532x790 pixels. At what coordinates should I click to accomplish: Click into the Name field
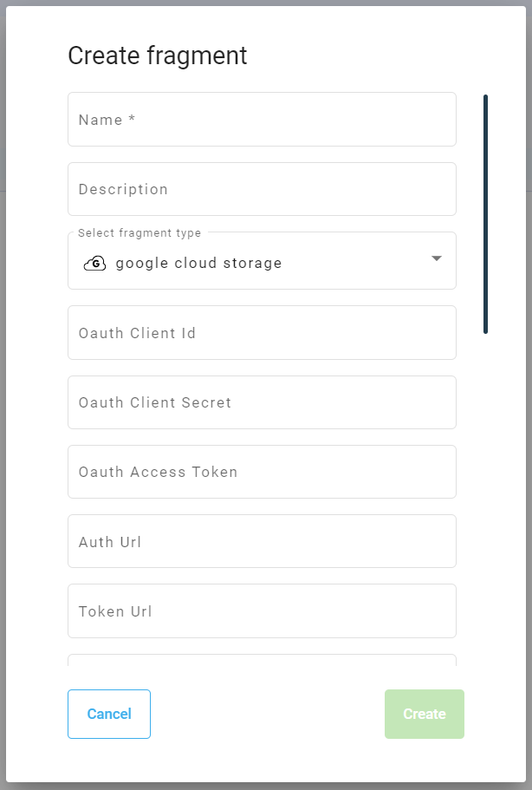[260, 119]
